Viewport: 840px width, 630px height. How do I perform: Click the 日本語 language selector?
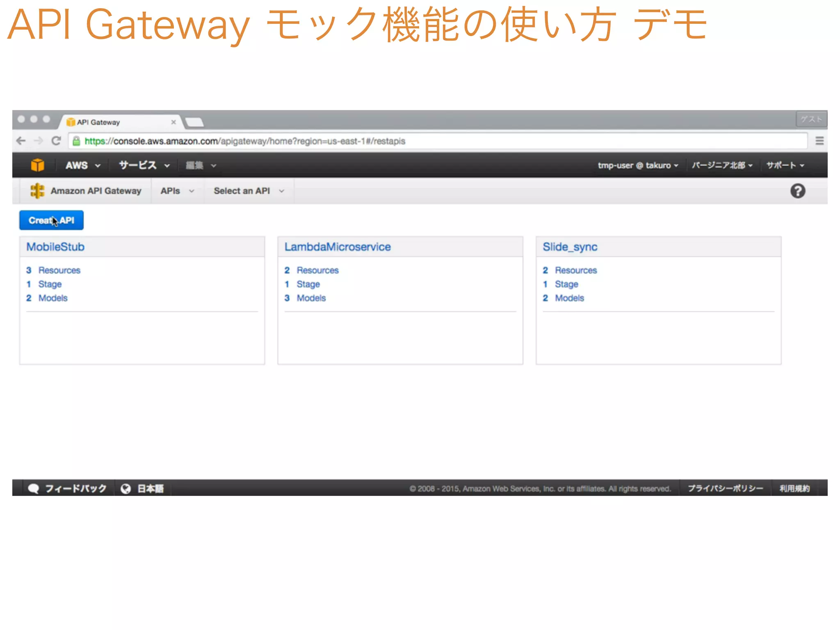(x=151, y=488)
